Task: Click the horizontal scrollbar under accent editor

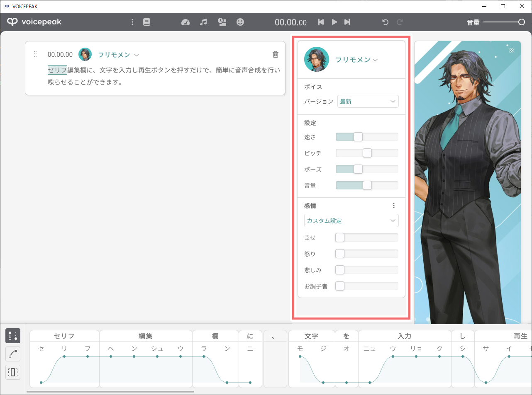Action: tap(110, 391)
